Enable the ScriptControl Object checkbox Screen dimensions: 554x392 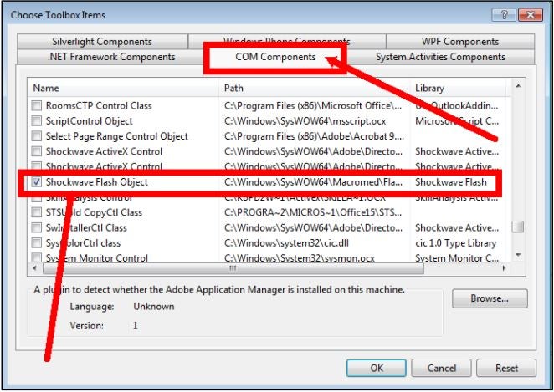[x=36, y=120]
